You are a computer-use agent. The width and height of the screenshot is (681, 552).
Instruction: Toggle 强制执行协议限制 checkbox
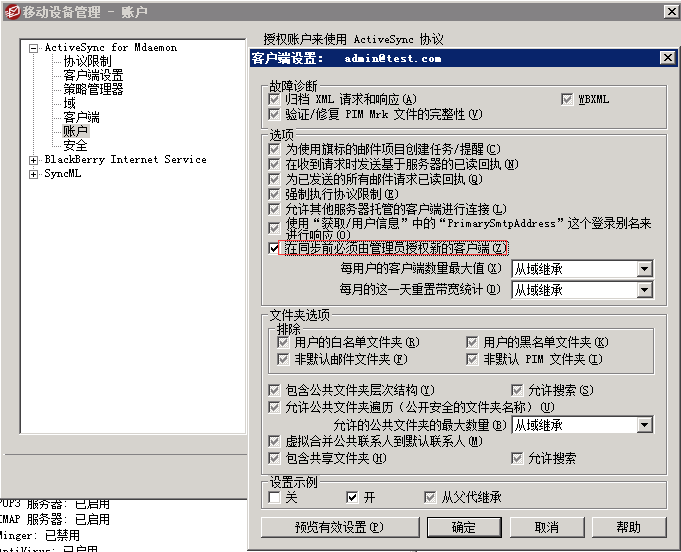click(x=274, y=194)
